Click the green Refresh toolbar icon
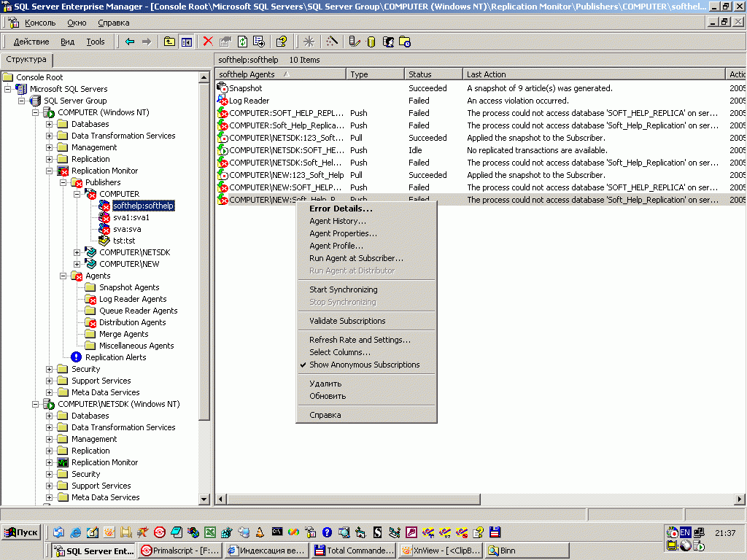This screenshot has height=560, width=747. pos(242,42)
